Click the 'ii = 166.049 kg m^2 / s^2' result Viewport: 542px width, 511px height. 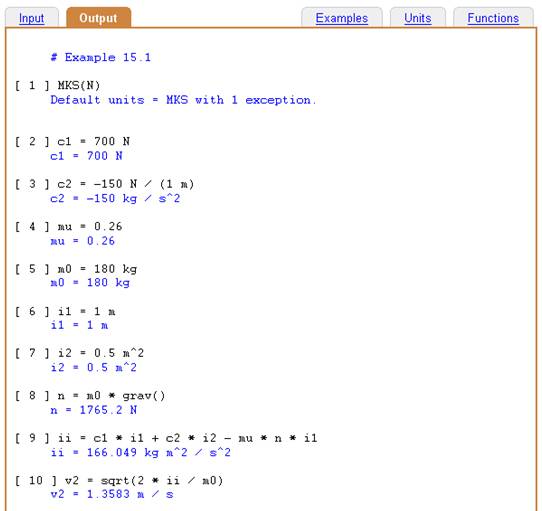click(x=140, y=453)
